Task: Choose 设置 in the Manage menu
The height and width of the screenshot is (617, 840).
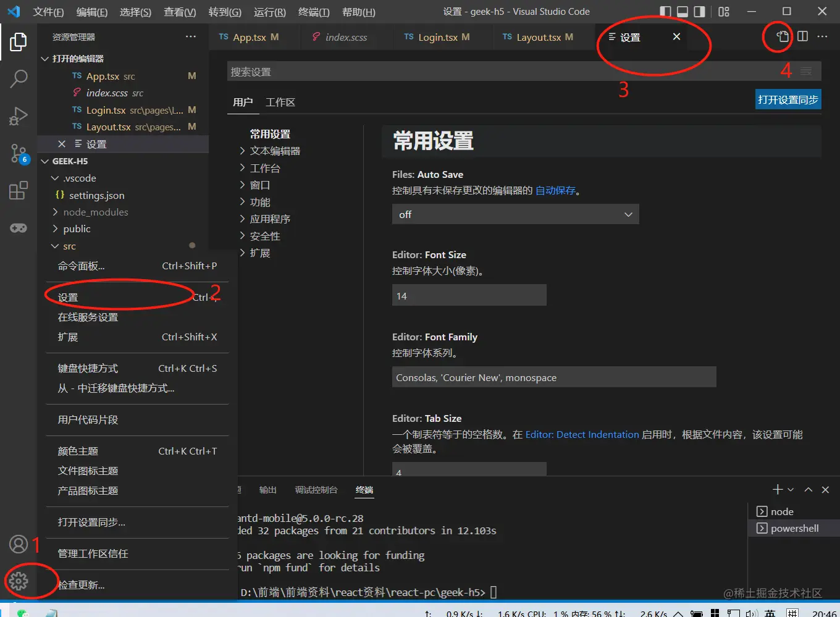Action: click(x=137, y=297)
